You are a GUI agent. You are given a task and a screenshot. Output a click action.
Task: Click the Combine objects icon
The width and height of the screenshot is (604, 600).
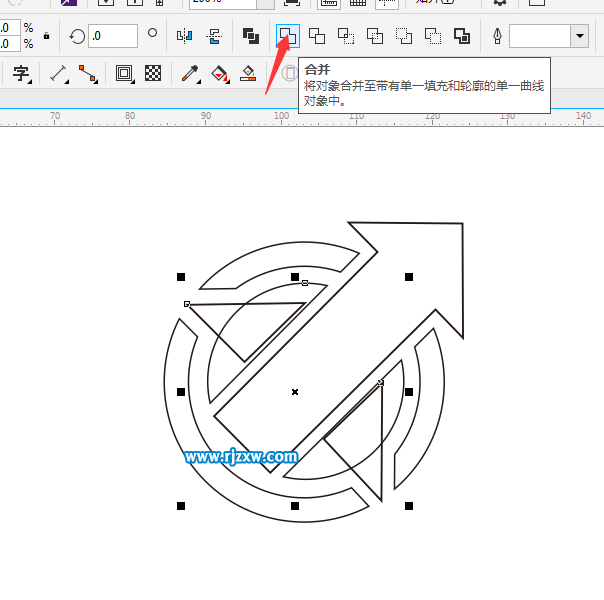tap(250, 36)
